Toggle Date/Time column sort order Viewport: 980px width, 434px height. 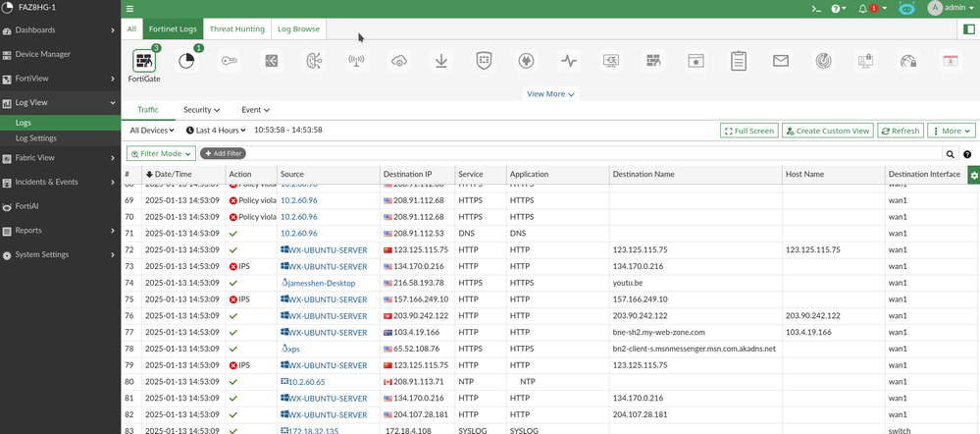(169, 174)
